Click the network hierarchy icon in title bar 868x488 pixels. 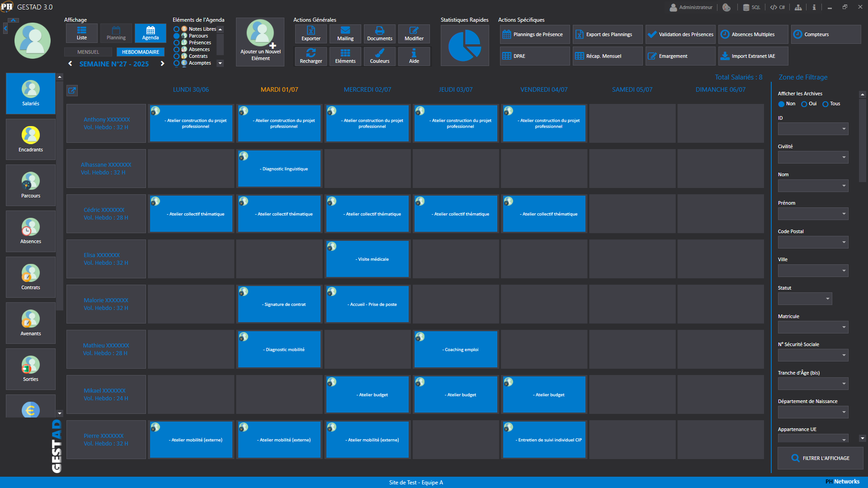798,7
